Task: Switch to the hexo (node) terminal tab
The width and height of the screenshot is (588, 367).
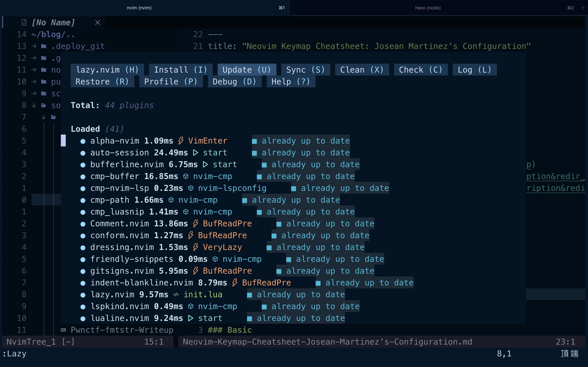Action: coord(428,8)
